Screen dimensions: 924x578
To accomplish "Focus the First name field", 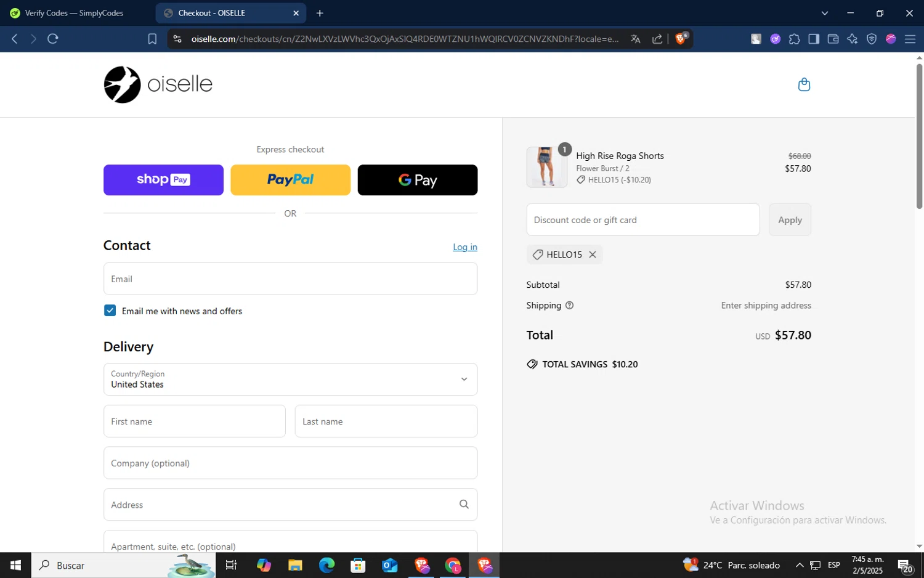I will click(x=195, y=421).
